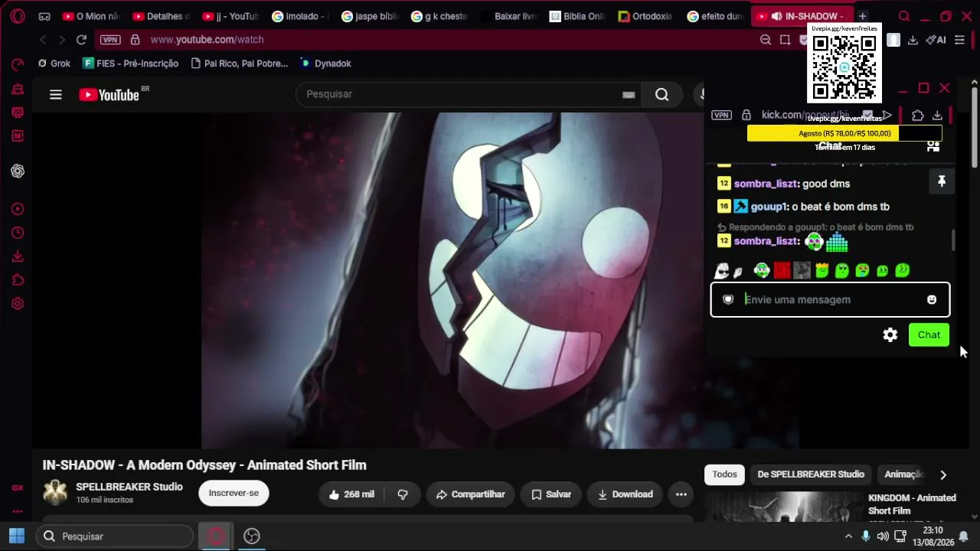Image resolution: width=980 pixels, height=551 pixels.
Task: Show more filter chips with right arrow
Action: coord(943,474)
